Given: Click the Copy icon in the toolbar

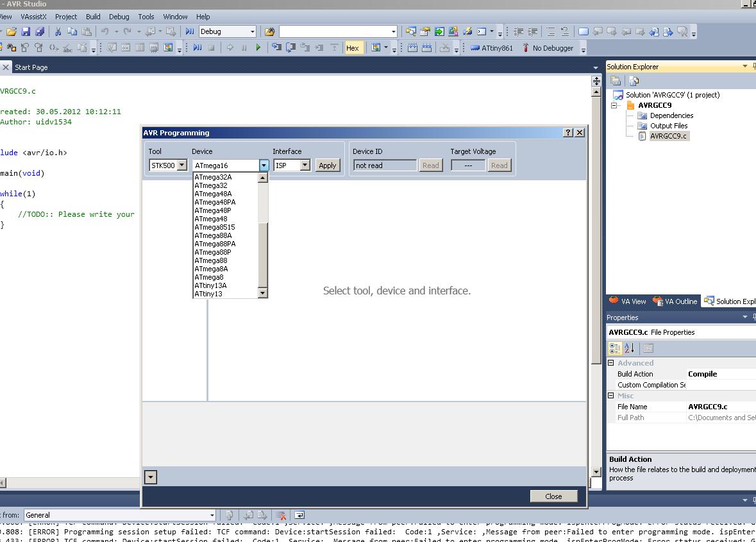Looking at the screenshot, I should 72,32.
